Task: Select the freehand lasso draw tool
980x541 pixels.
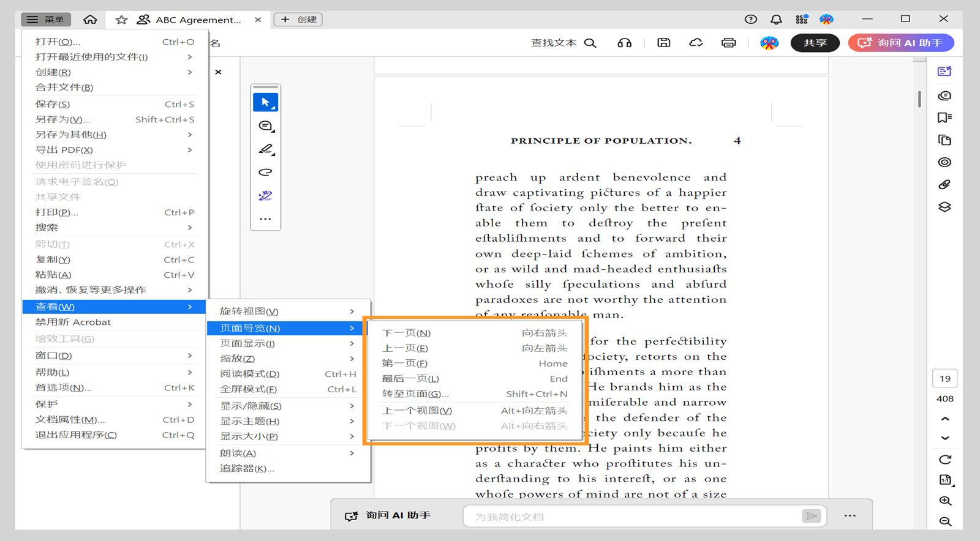Action: 265,173
